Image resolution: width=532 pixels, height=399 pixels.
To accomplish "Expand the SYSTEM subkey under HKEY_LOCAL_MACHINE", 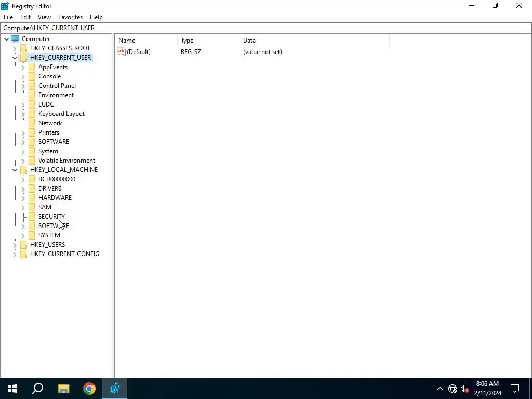I will click(x=23, y=235).
